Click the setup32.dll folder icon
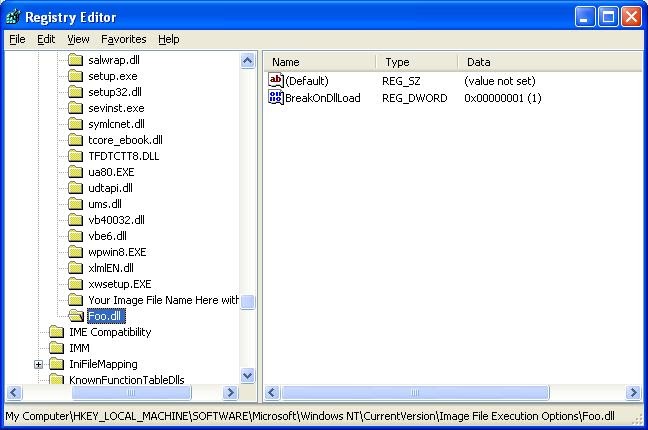The width and height of the screenshot is (648, 430). point(75,92)
